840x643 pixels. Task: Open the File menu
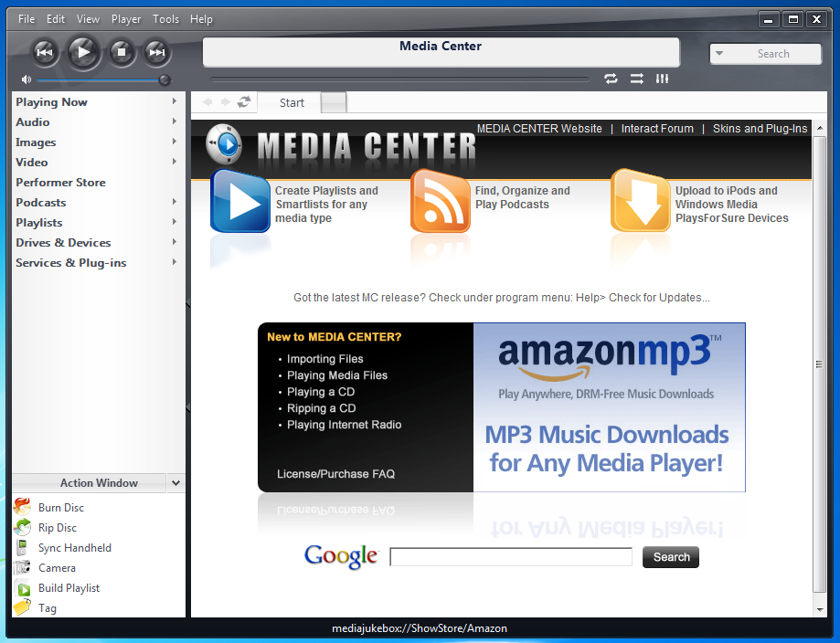pyautogui.click(x=27, y=19)
